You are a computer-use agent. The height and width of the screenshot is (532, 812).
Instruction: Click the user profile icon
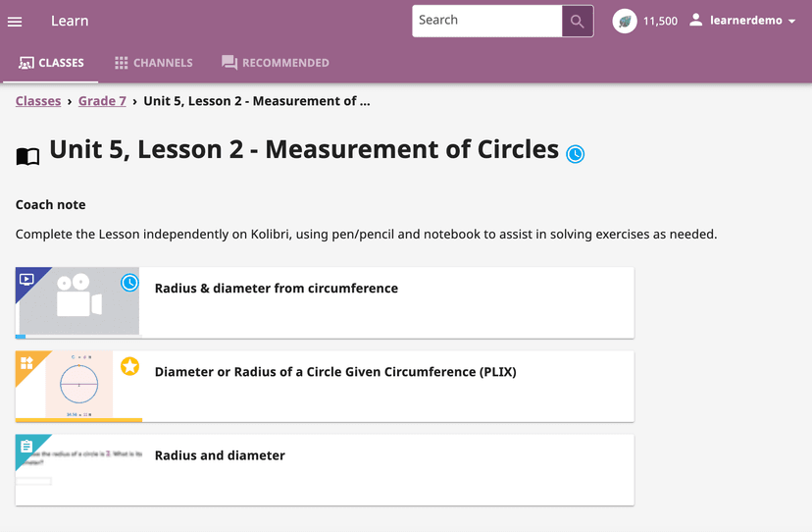[696, 21]
